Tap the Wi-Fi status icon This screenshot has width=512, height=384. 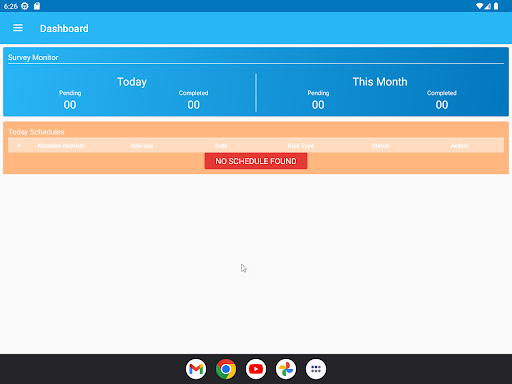(x=480, y=6)
